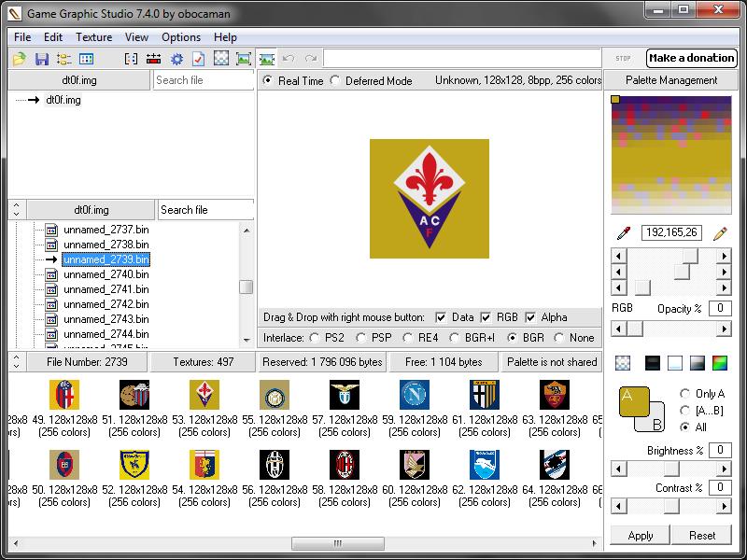Select Deferred Mode radio button
The height and width of the screenshot is (560, 747).
[335, 80]
